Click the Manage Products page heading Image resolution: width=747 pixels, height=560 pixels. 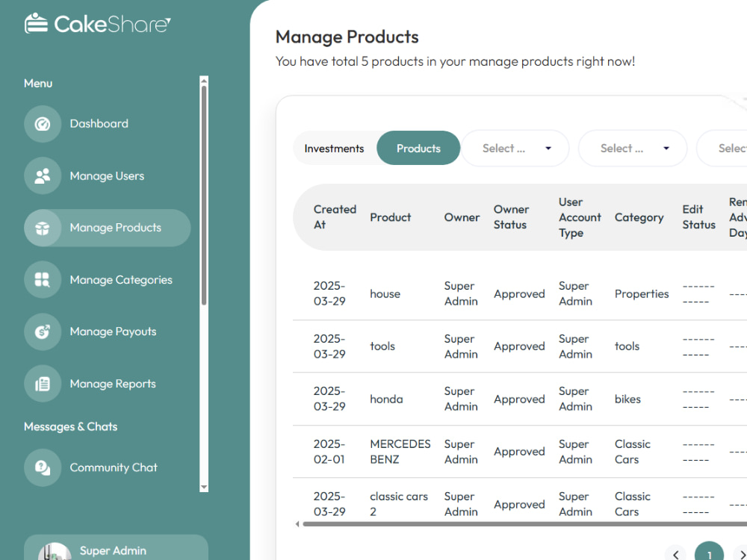tap(347, 37)
